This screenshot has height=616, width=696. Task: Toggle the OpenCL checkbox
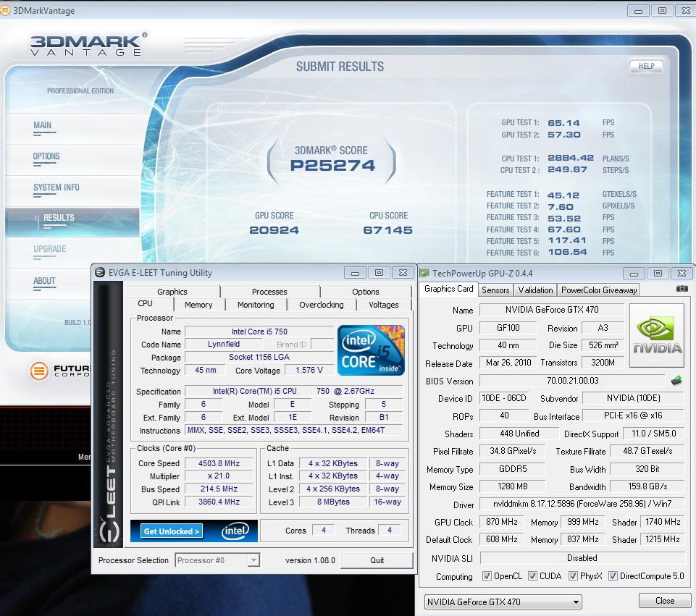pos(487,575)
